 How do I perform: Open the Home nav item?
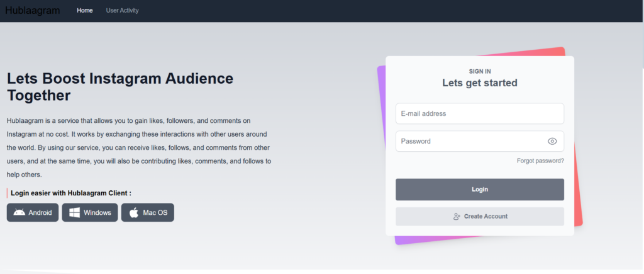pyautogui.click(x=85, y=10)
